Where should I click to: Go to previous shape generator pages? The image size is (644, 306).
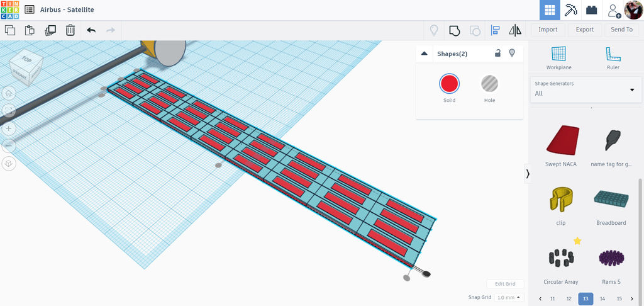(x=540, y=298)
